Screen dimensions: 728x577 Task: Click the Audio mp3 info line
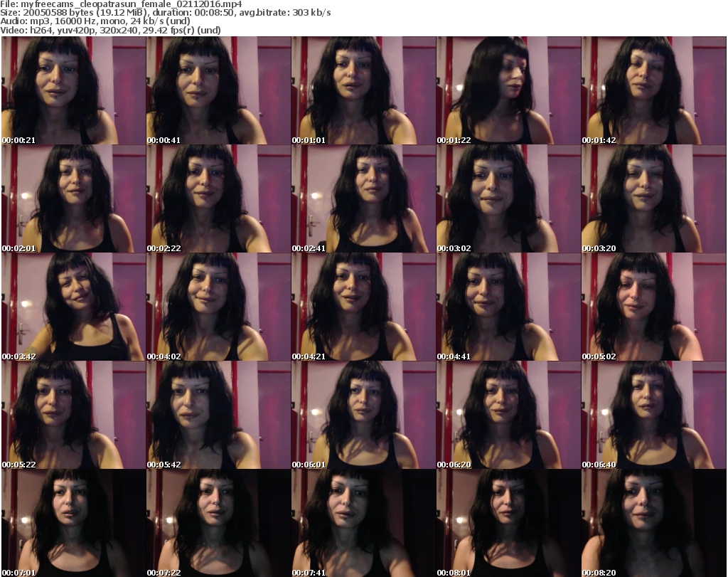[x=95, y=21]
